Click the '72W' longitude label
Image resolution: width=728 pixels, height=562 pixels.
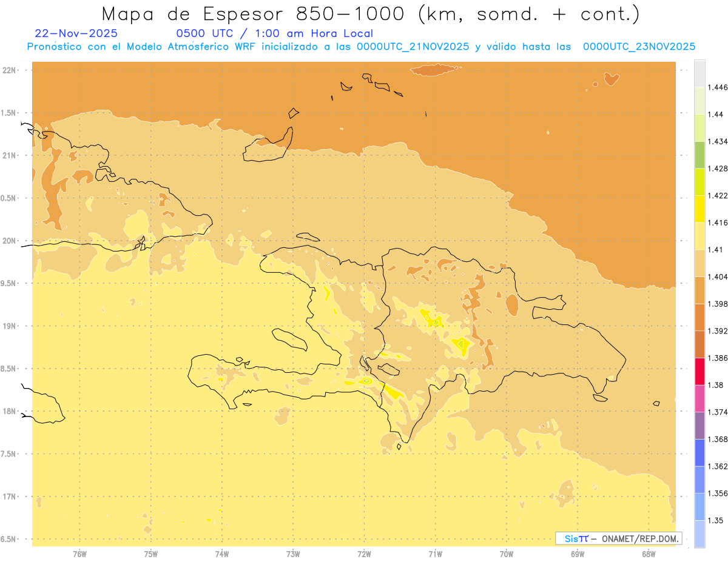[364, 554]
